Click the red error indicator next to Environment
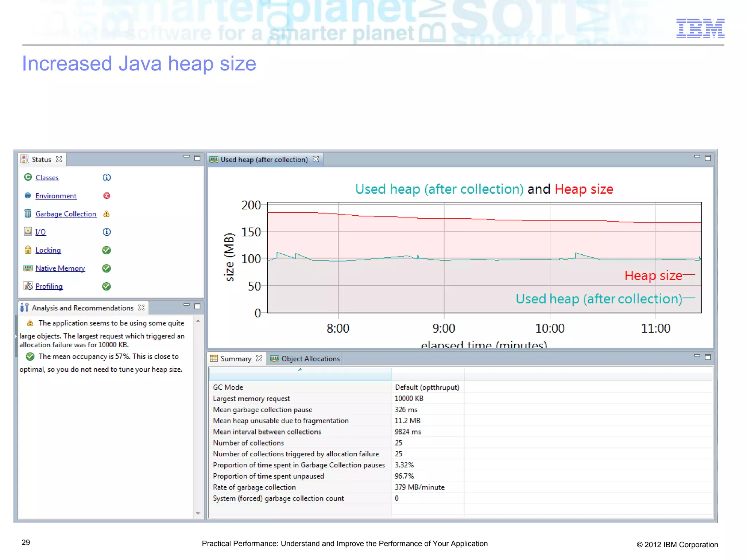This screenshot has width=747, height=560. 107,196
